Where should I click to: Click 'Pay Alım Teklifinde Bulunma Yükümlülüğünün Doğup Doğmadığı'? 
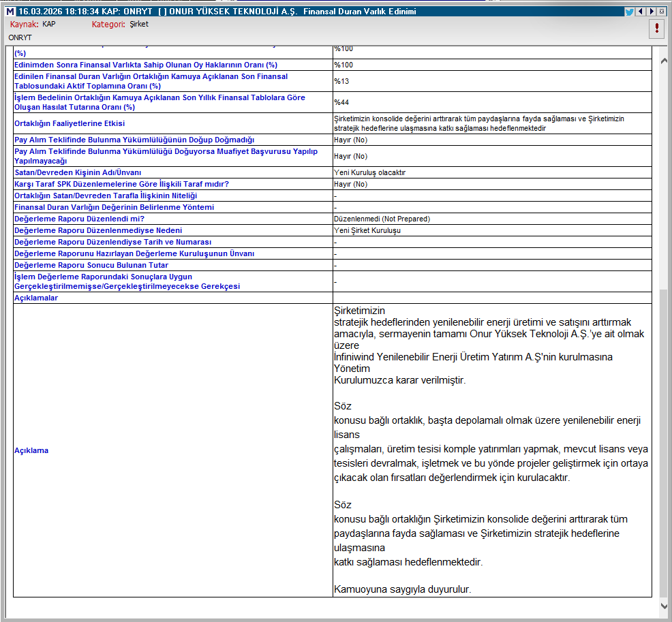pos(134,140)
